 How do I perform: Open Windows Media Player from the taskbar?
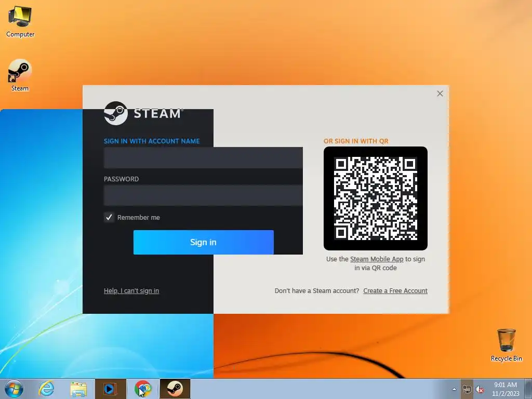click(x=110, y=389)
